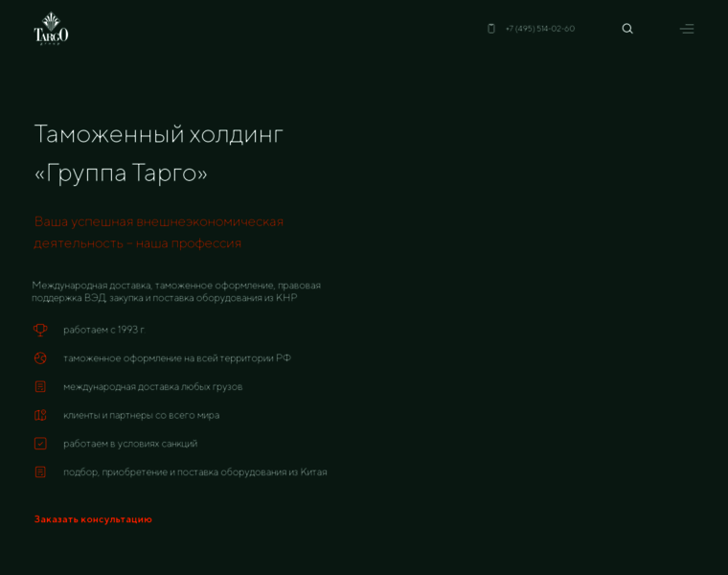Click 'международная доставка любых грузов' text
Viewport: 728px width, 575px height.
coord(152,387)
